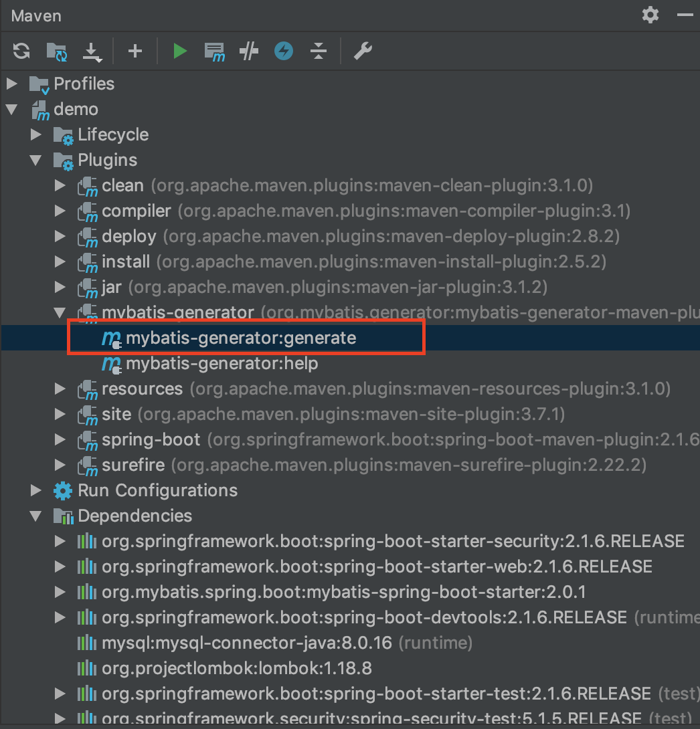Expand spring-boot-starter-test dependency
700x729 pixels.
[x=60, y=694]
